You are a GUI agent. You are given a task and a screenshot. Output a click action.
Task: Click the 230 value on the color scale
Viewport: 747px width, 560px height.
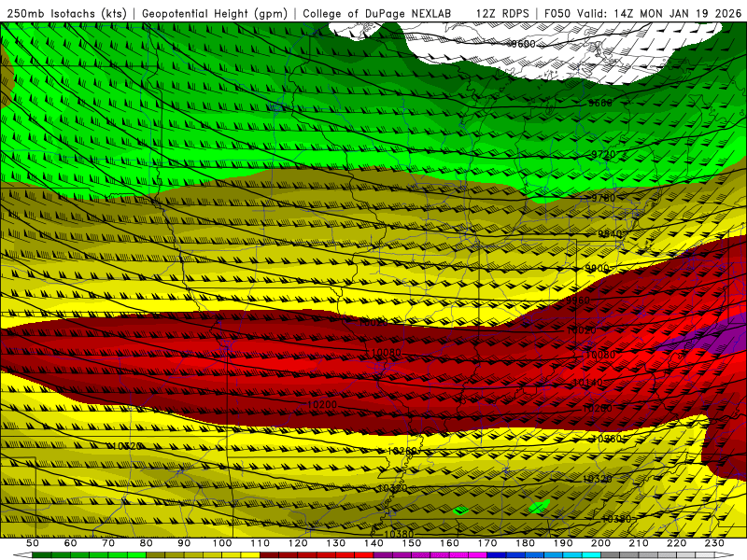[x=715, y=543]
